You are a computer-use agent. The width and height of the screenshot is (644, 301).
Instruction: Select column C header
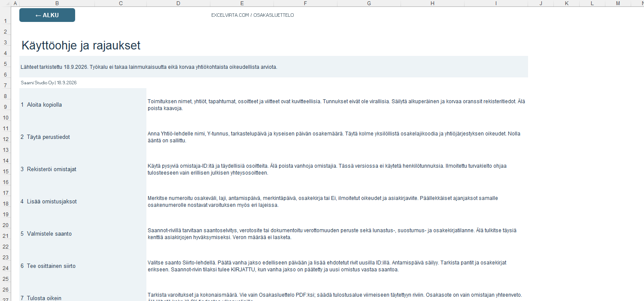pos(121,3)
